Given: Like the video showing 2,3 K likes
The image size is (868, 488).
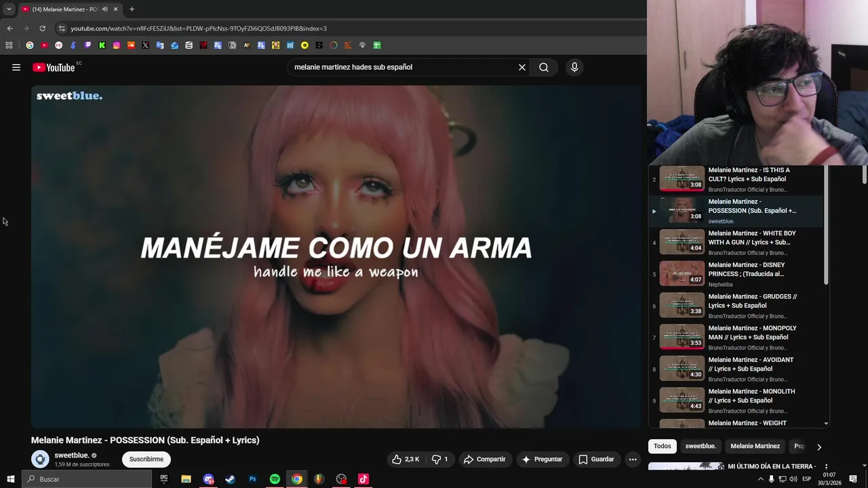Looking at the screenshot, I should tap(405, 459).
